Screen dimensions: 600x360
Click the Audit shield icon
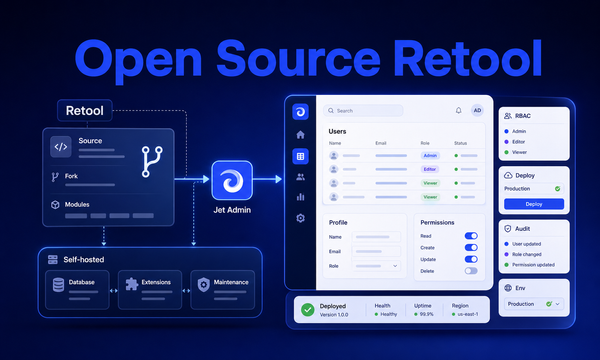[x=508, y=229]
